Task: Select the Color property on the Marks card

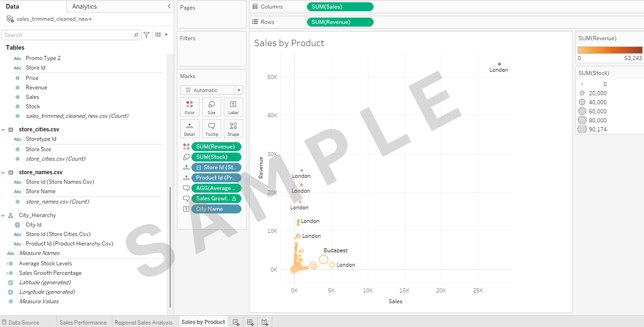Action: point(189,107)
